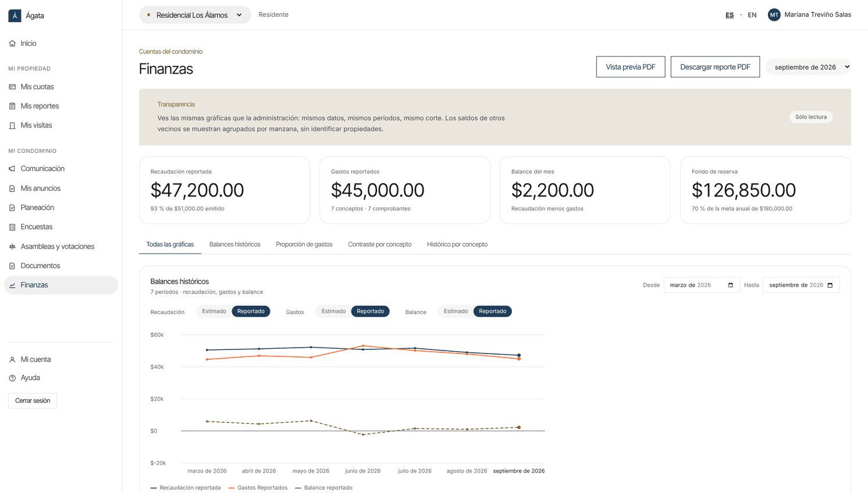Toggle the Gastos Reportados legend entry
Screen dimensions: 868x493
pyautogui.click(x=258, y=488)
